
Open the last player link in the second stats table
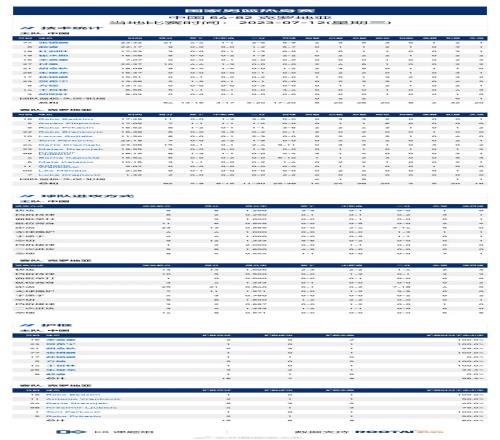tap(69, 175)
